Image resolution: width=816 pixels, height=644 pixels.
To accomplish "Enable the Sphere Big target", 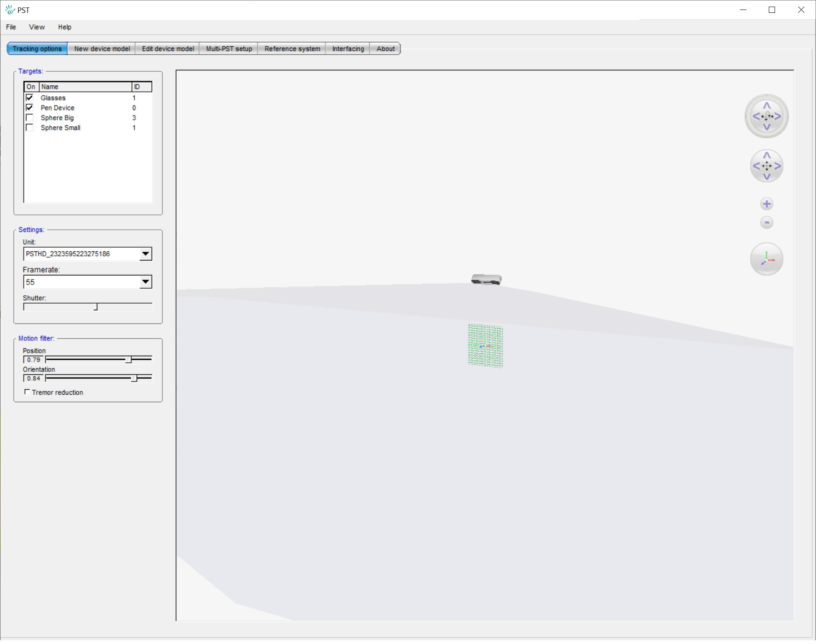I will [x=29, y=118].
